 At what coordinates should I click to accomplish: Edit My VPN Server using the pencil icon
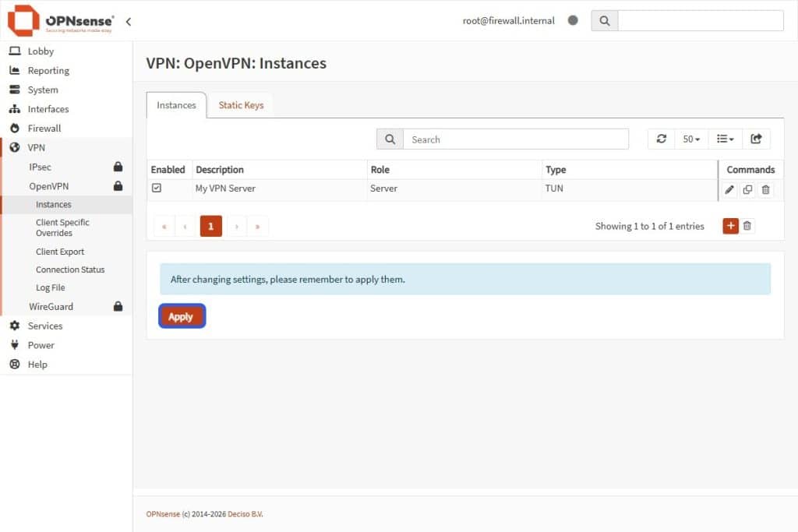point(729,188)
